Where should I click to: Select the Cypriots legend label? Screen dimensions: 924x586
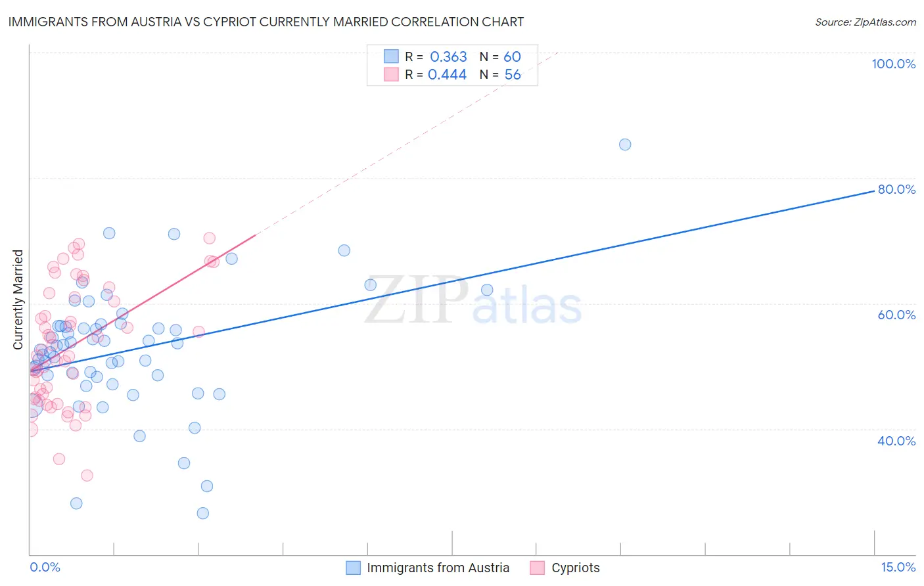pyautogui.click(x=576, y=568)
